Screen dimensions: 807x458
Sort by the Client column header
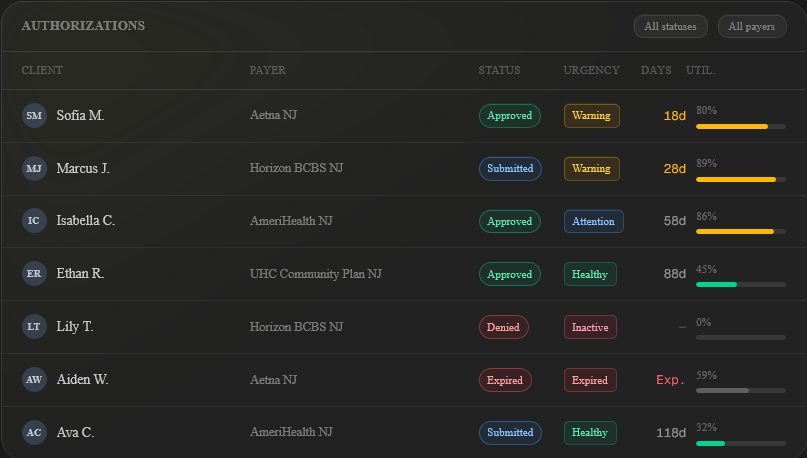[42, 70]
